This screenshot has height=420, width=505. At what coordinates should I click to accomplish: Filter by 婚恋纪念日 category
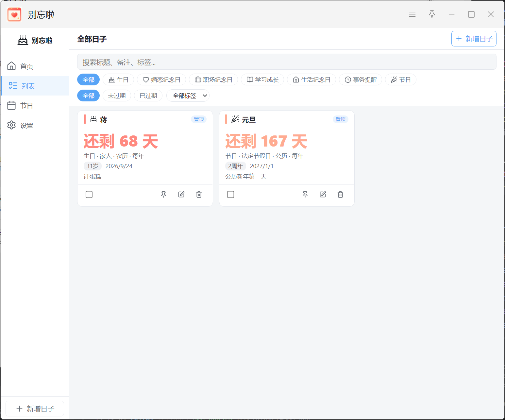[x=161, y=80]
